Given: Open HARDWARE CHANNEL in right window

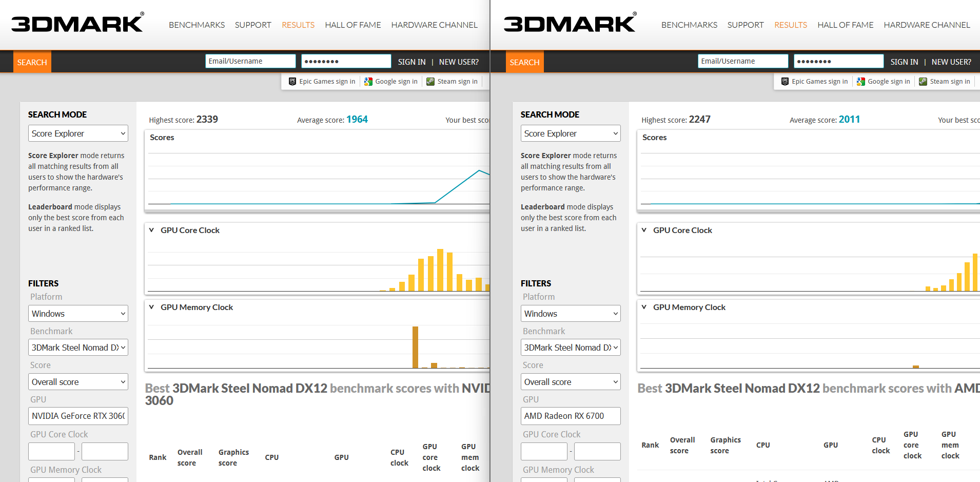Looking at the screenshot, I should click(x=927, y=25).
